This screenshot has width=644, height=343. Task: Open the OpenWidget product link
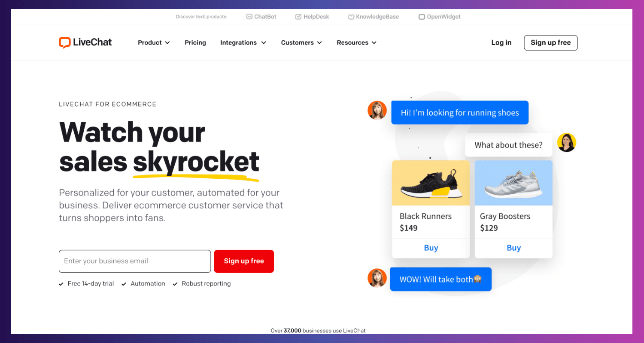pyautogui.click(x=440, y=17)
